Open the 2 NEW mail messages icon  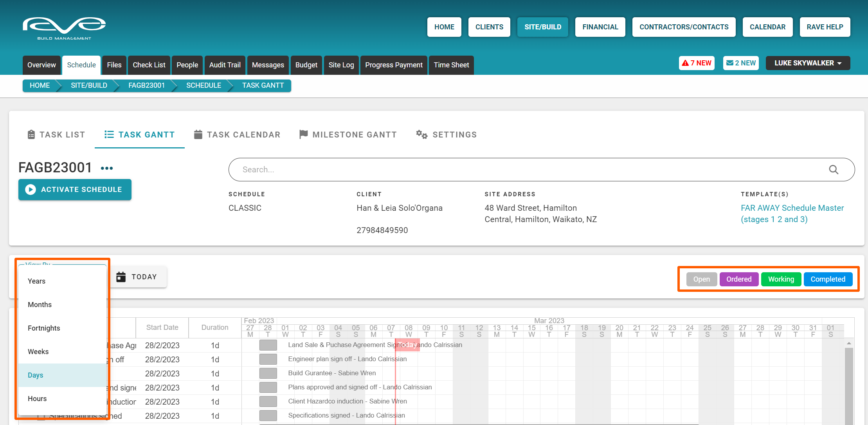coord(729,63)
